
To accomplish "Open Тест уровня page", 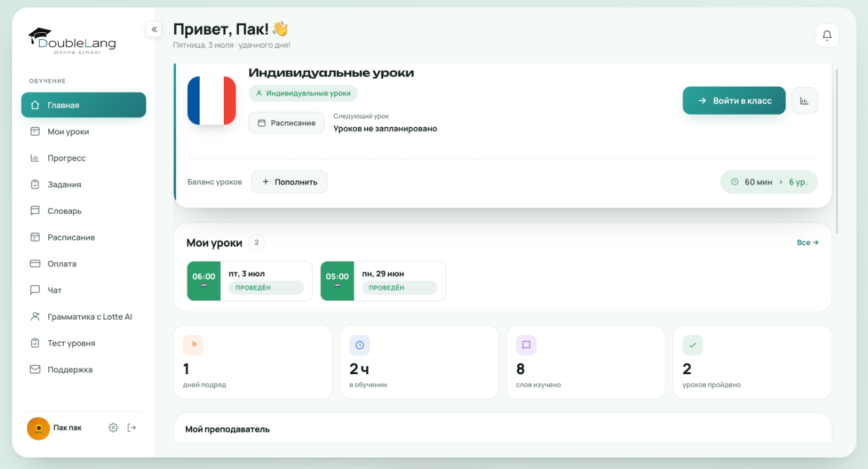I will pyautogui.click(x=84, y=343).
